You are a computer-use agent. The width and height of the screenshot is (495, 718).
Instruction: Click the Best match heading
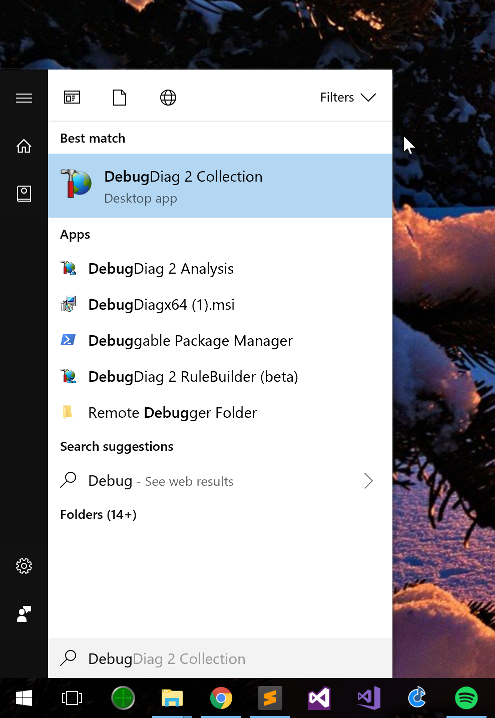click(x=92, y=138)
